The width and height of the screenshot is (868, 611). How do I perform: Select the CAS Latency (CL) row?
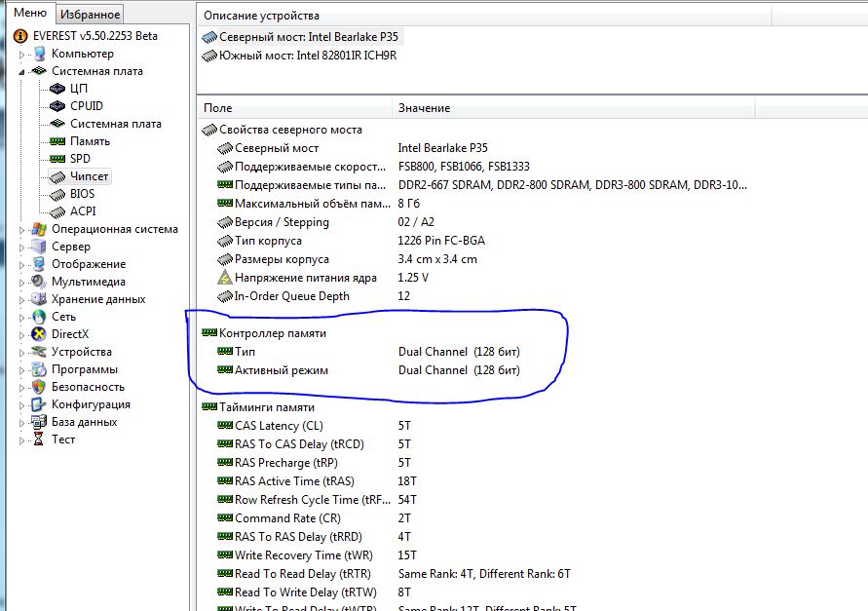tap(292, 426)
